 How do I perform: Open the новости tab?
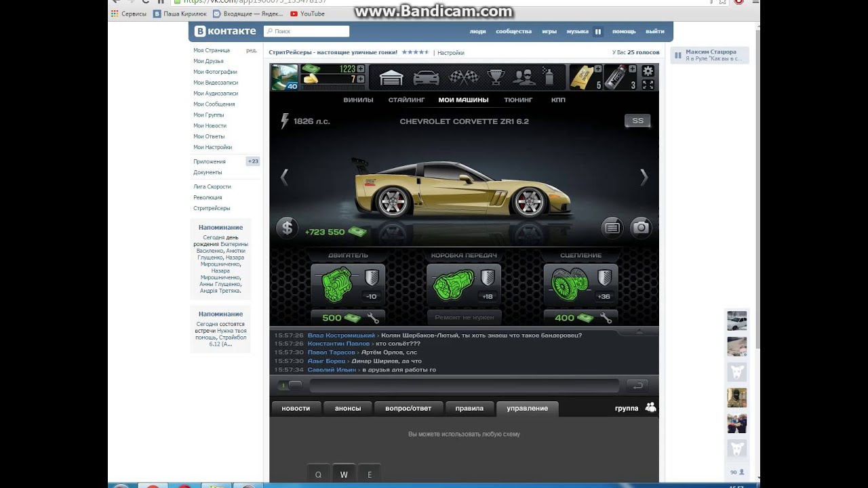pos(296,408)
